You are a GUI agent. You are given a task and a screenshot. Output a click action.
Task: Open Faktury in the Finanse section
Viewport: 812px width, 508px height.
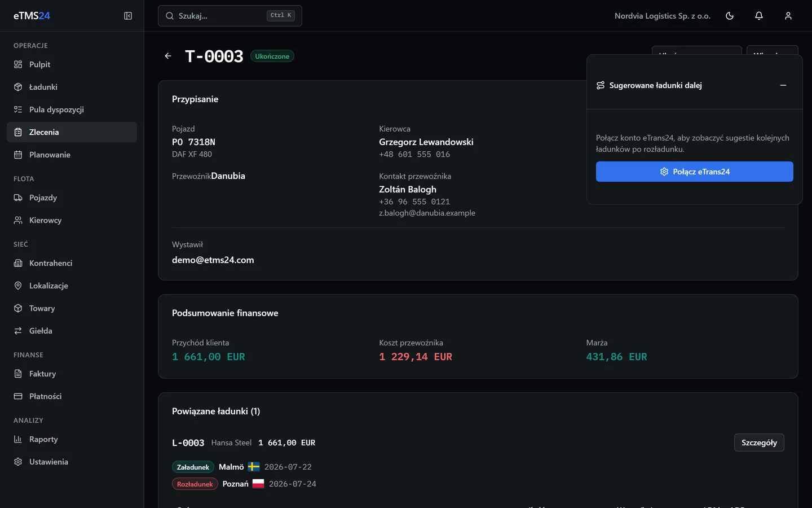[x=72, y=374]
